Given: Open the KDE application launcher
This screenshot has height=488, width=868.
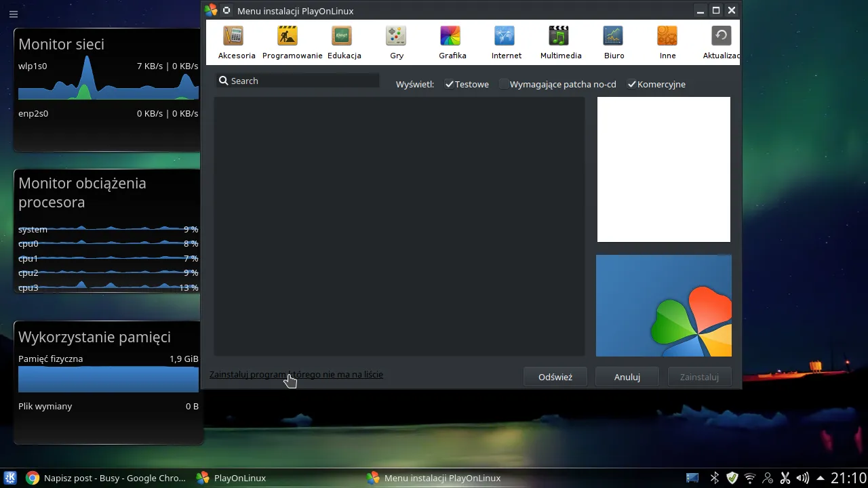Looking at the screenshot, I should 11,478.
